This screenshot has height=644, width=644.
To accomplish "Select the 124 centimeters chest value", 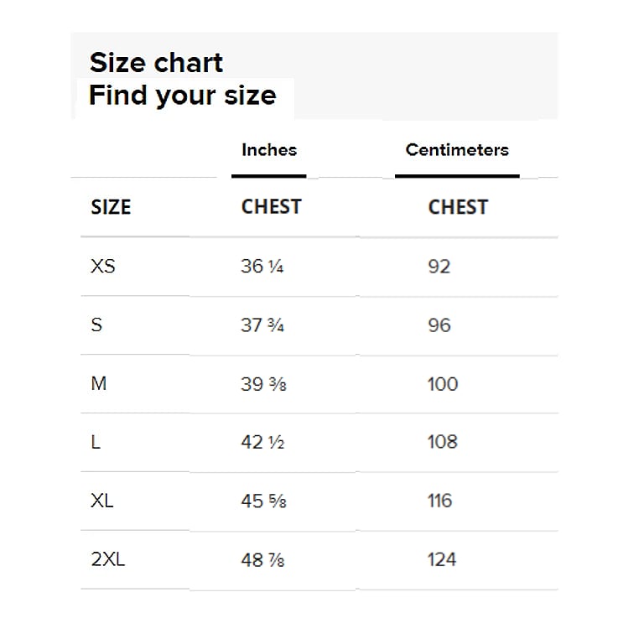I will click(442, 559).
